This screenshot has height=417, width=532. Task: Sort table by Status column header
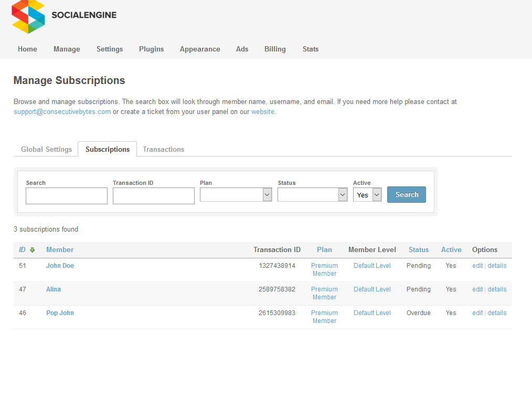point(419,250)
